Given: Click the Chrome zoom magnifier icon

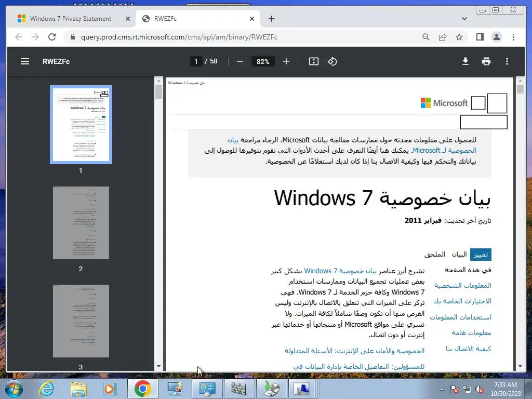Looking at the screenshot, I should tap(426, 37).
